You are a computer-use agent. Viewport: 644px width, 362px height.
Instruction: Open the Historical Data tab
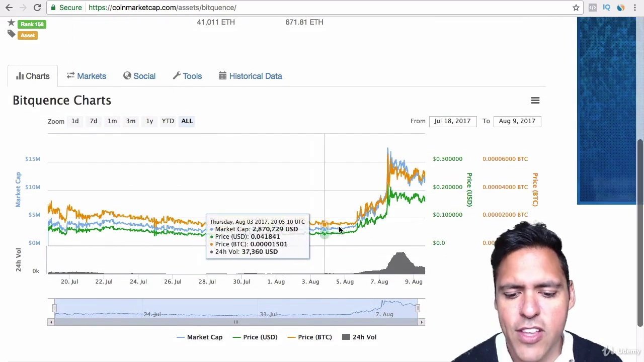[251, 76]
